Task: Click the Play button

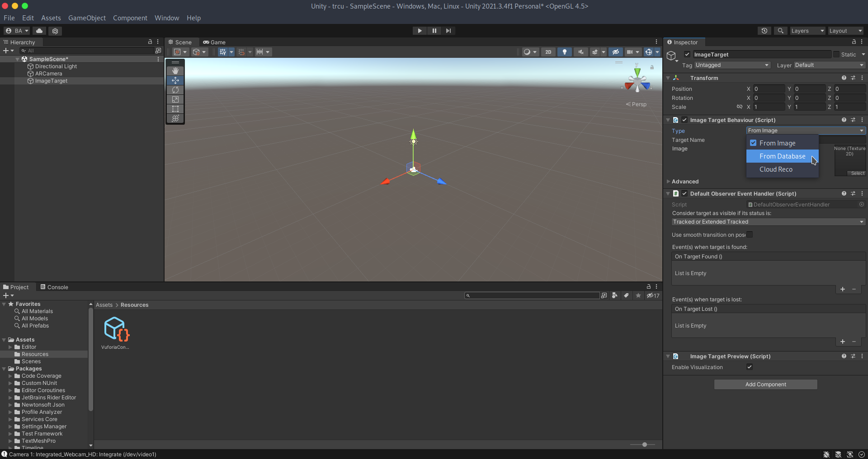Action: [420, 31]
